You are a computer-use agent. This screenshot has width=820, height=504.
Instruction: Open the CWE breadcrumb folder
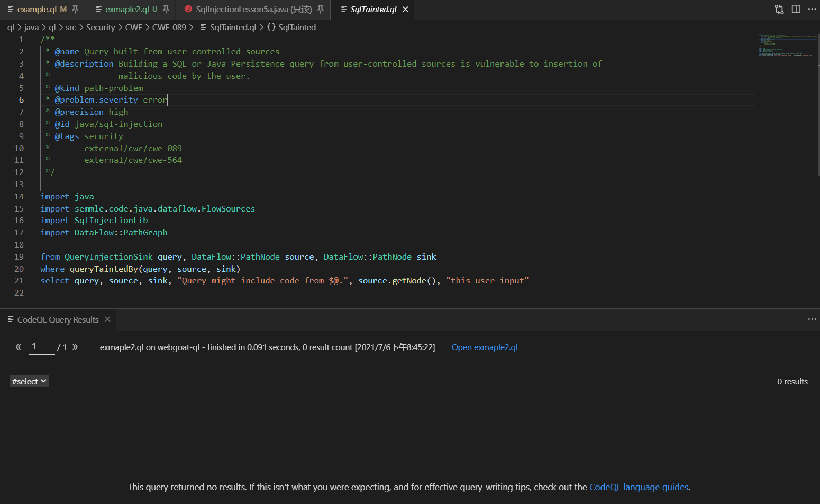[x=134, y=28]
